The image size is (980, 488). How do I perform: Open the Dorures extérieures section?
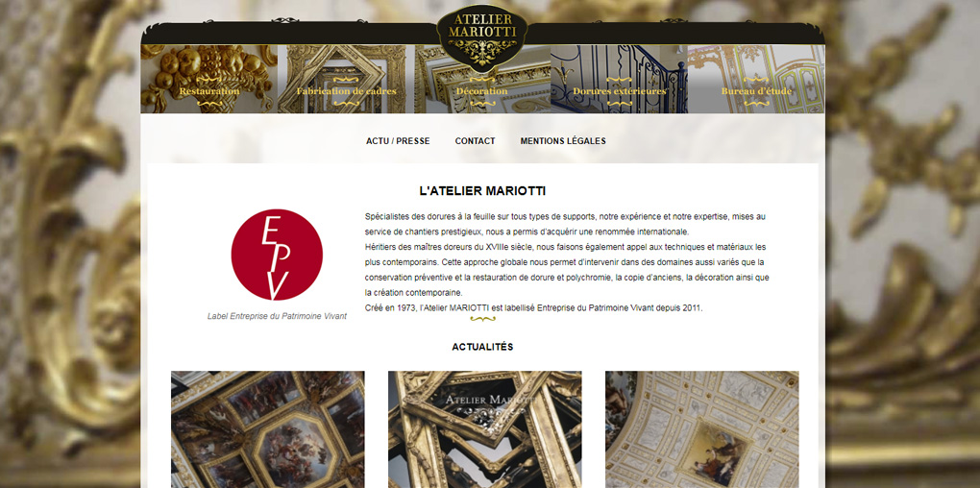[x=619, y=79]
